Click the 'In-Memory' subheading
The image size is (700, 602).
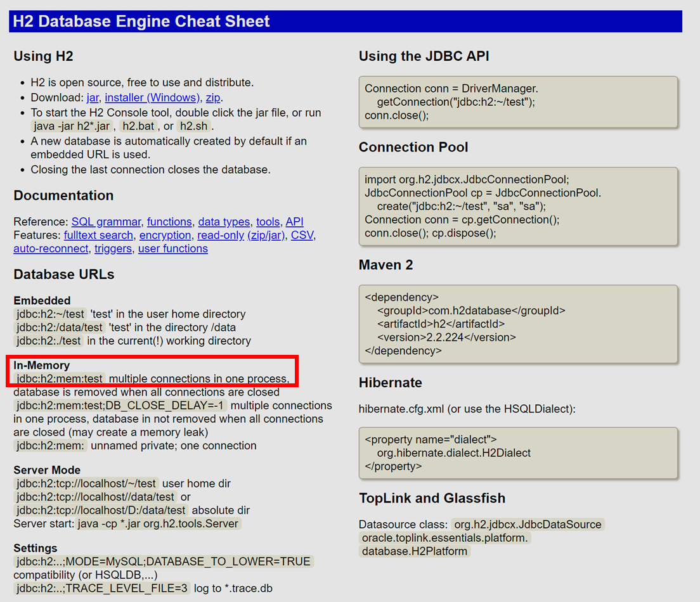pos(41,365)
